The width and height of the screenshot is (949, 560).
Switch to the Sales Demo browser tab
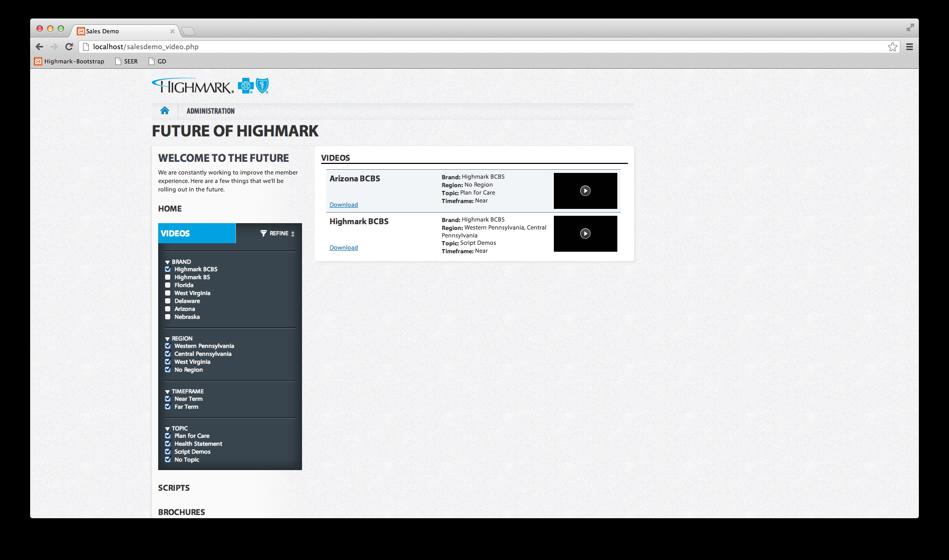pos(125,31)
